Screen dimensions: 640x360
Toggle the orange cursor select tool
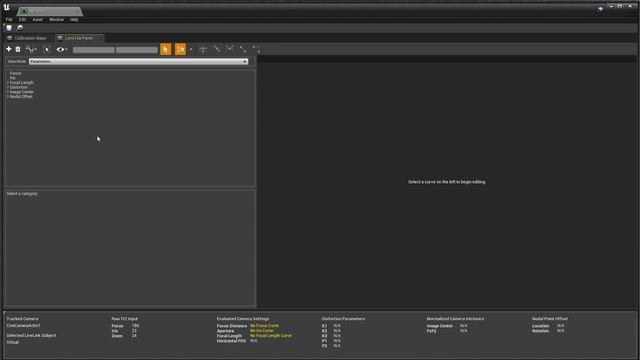(x=166, y=49)
